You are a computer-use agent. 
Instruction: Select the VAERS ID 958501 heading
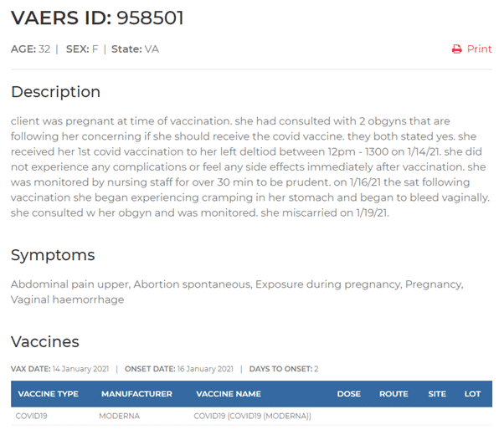tap(97, 18)
